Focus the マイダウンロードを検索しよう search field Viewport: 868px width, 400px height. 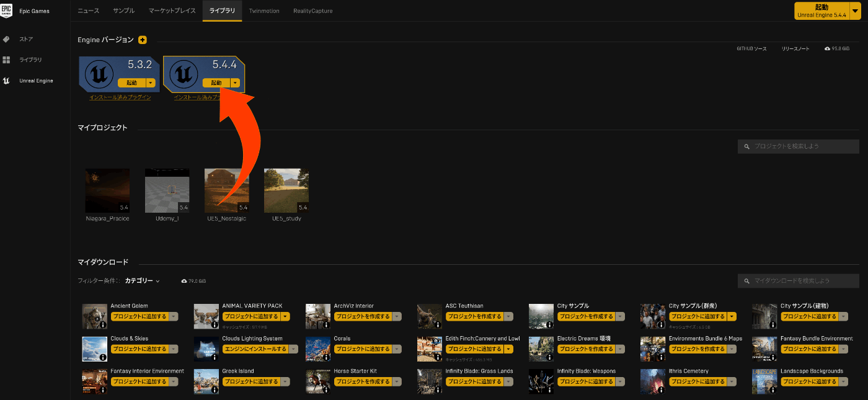tap(799, 281)
